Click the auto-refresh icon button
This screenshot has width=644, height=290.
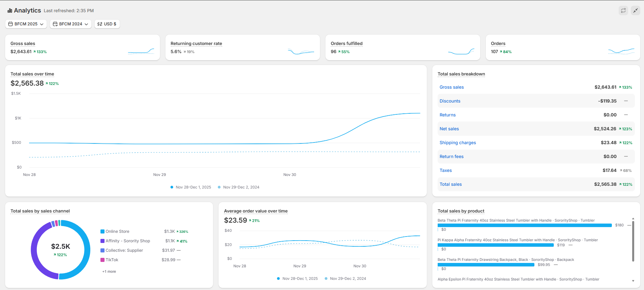pos(623,10)
